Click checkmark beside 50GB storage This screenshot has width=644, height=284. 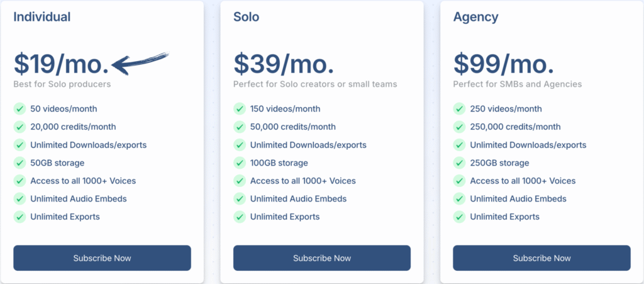[x=19, y=162]
